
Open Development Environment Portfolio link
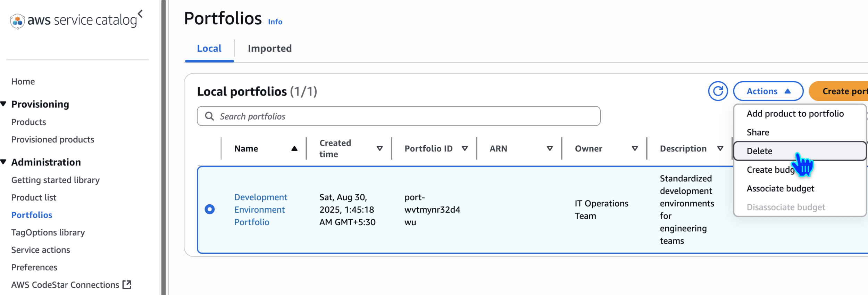[260, 210]
